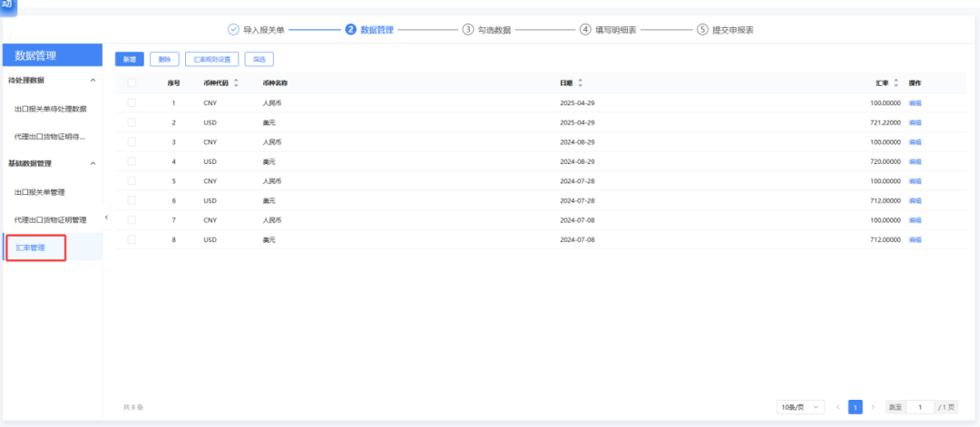Click the 720.00000 rate cell

pyautogui.click(x=886, y=161)
